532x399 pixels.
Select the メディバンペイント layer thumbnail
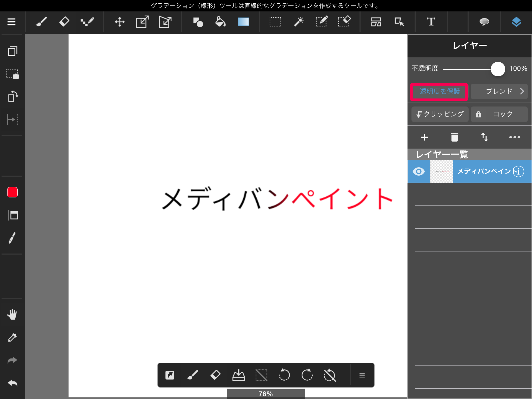tap(442, 171)
